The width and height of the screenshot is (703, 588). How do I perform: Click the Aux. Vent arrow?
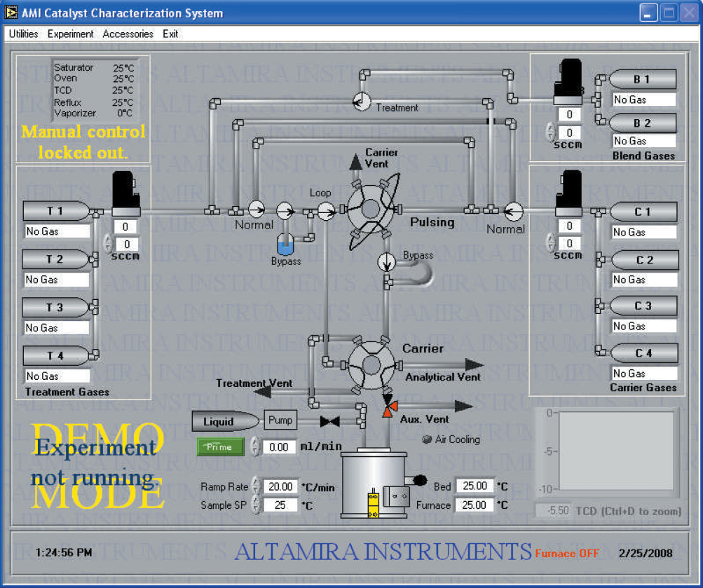(463, 406)
